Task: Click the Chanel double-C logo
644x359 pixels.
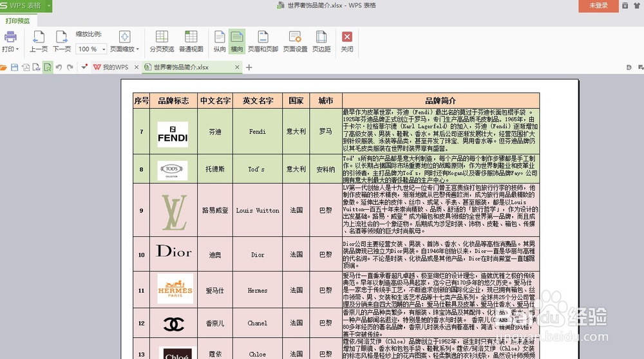Action: point(174,324)
